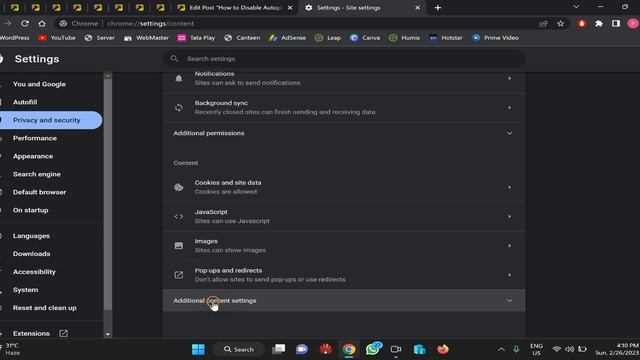This screenshot has width=640, height=360.
Task: Open the Chrome profile avatar
Action: 633,24
